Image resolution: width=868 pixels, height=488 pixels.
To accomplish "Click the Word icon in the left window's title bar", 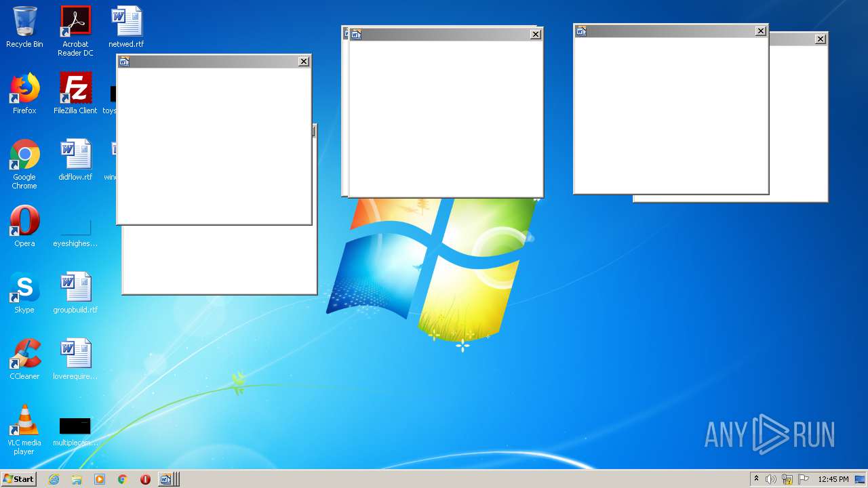I will (124, 62).
